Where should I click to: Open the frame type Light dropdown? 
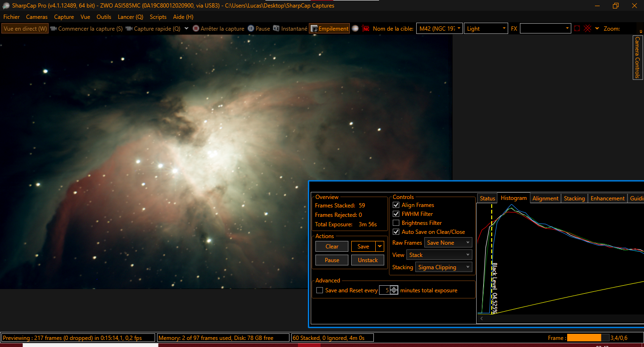[486, 29]
